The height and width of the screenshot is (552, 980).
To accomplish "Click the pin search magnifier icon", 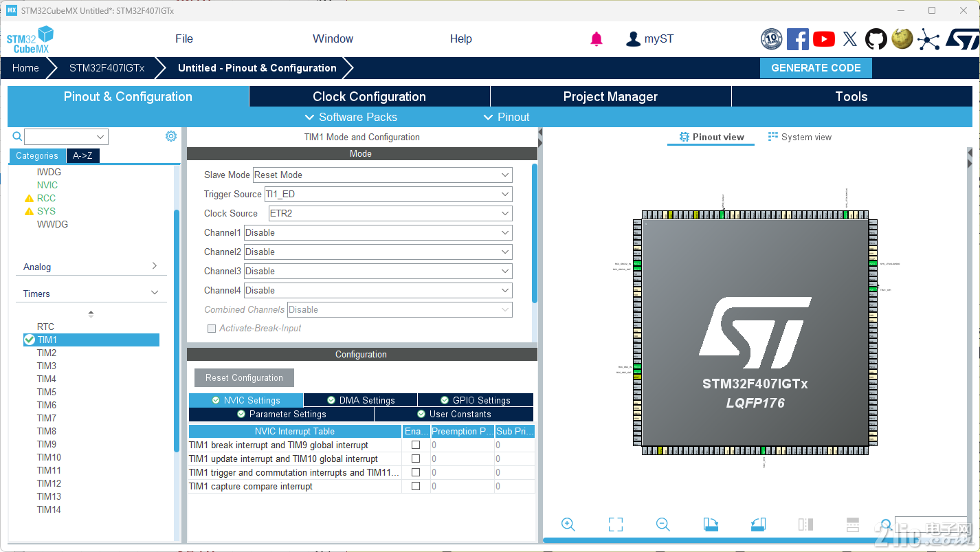I will coord(886,525).
